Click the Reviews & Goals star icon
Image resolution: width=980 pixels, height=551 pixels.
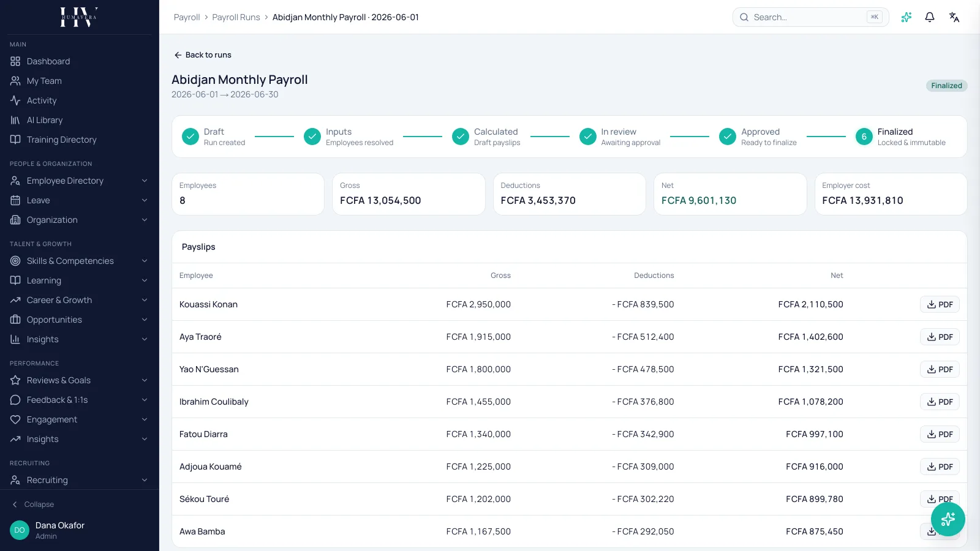[15, 380]
